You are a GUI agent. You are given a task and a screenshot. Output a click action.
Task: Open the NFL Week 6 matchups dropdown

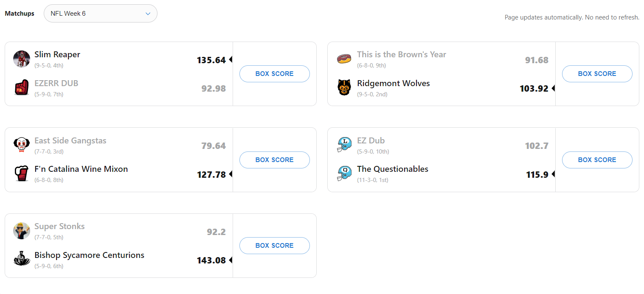[x=101, y=14]
